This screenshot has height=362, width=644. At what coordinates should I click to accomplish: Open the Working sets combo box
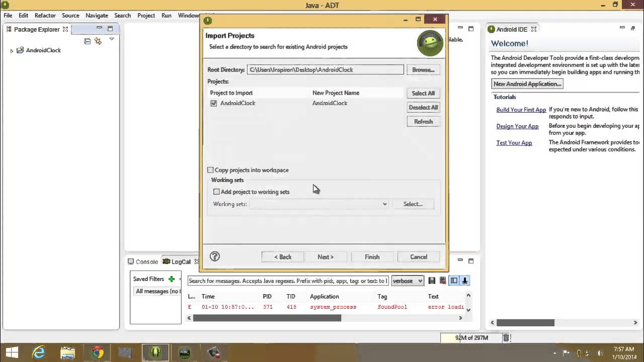[x=319, y=204]
